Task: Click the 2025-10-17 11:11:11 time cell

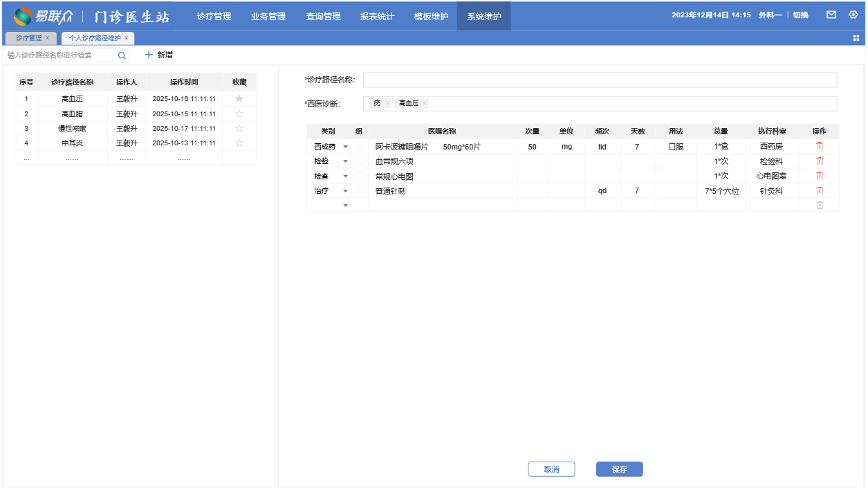Action: (184, 128)
